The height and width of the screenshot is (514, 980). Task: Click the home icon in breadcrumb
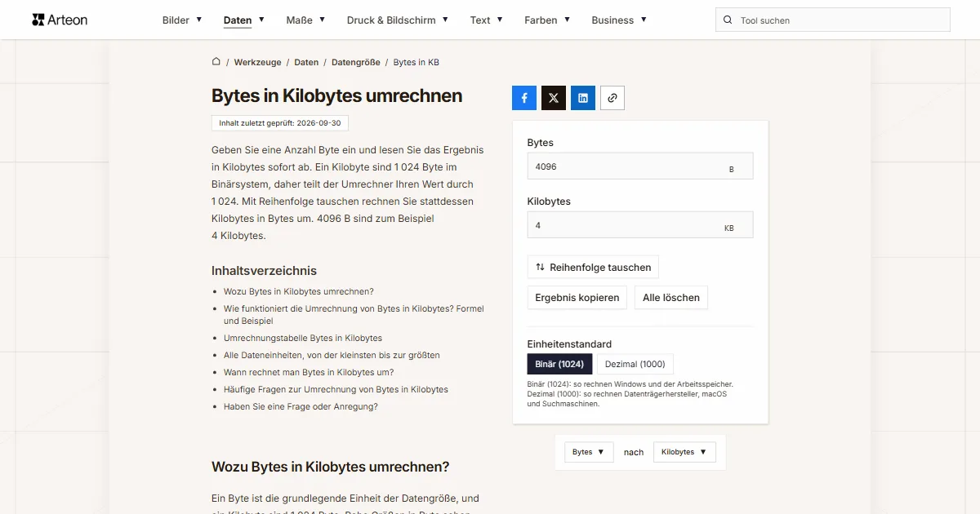click(x=216, y=62)
